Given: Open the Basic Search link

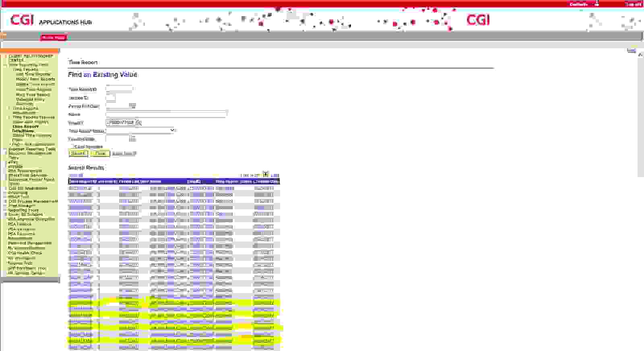Looking at the screenshot, I should [124, 153].
